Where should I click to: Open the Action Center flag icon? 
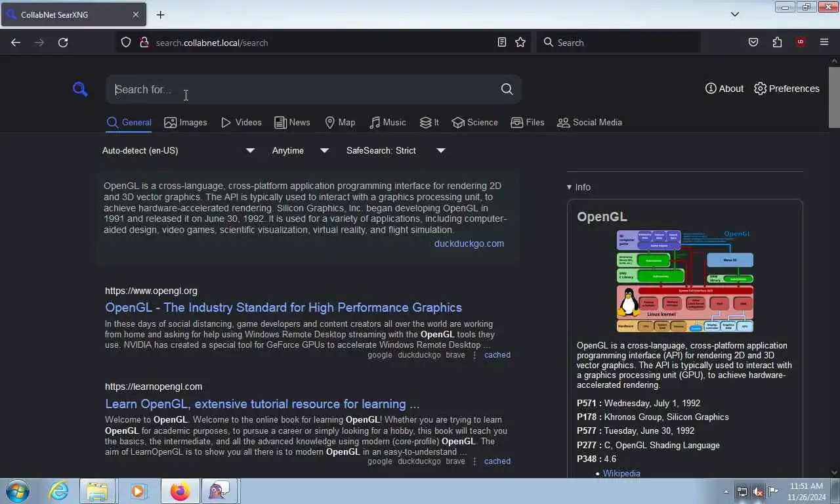click(774, 492)
